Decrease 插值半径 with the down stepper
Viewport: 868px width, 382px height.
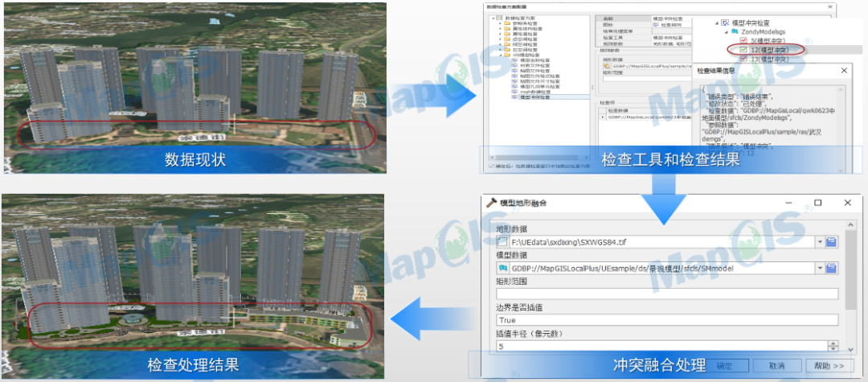click(833, 349)
